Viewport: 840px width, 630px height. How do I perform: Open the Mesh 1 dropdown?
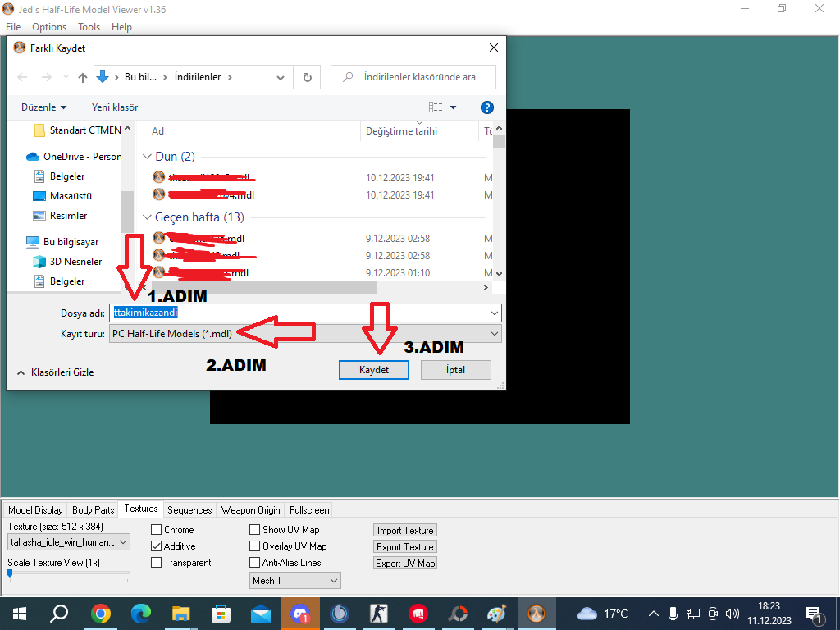tap(295, 581)
